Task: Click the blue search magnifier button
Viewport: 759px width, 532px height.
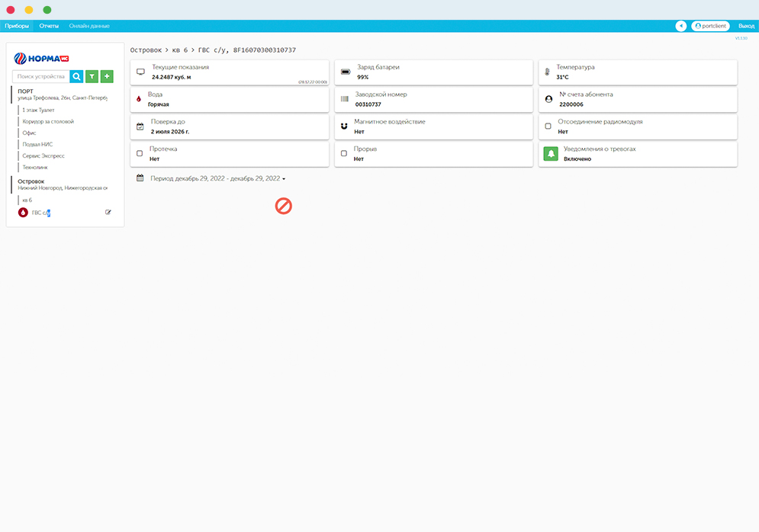Action: tap(76, 76)
